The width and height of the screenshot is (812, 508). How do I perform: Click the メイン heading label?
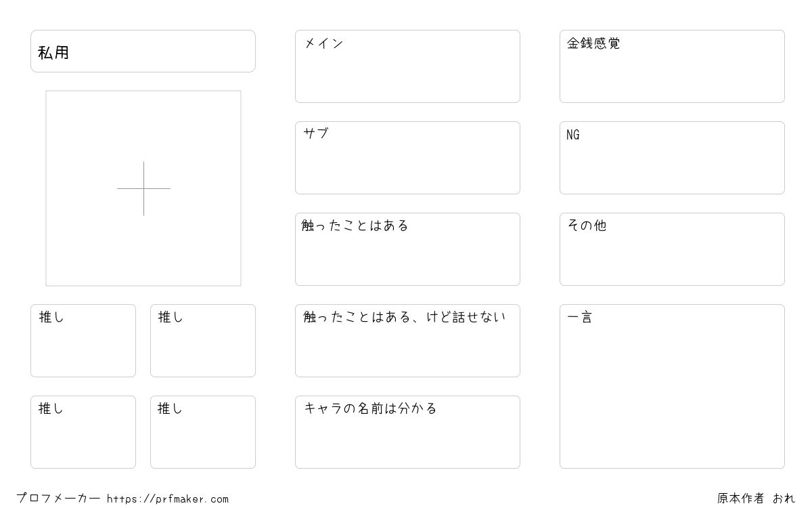pos(323,43)
